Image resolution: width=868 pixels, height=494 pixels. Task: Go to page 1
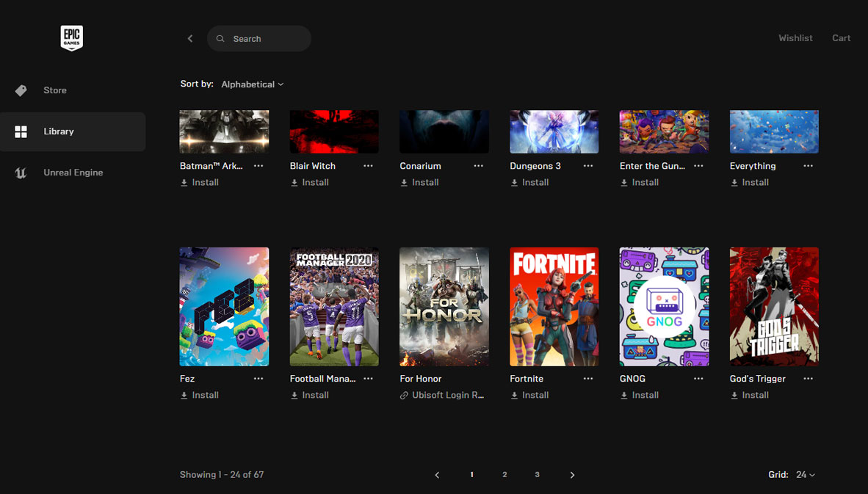471,475
